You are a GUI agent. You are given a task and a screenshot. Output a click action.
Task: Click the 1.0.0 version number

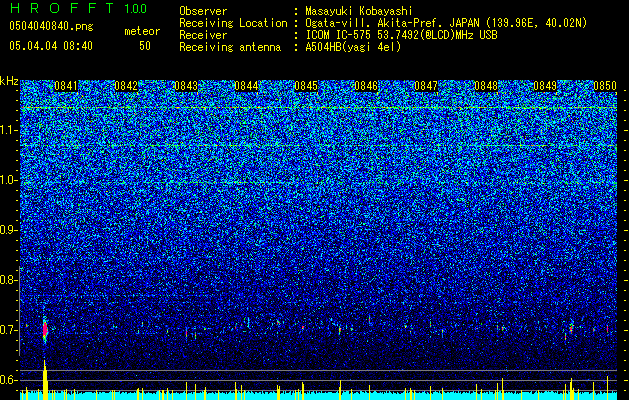click(135, 8)
